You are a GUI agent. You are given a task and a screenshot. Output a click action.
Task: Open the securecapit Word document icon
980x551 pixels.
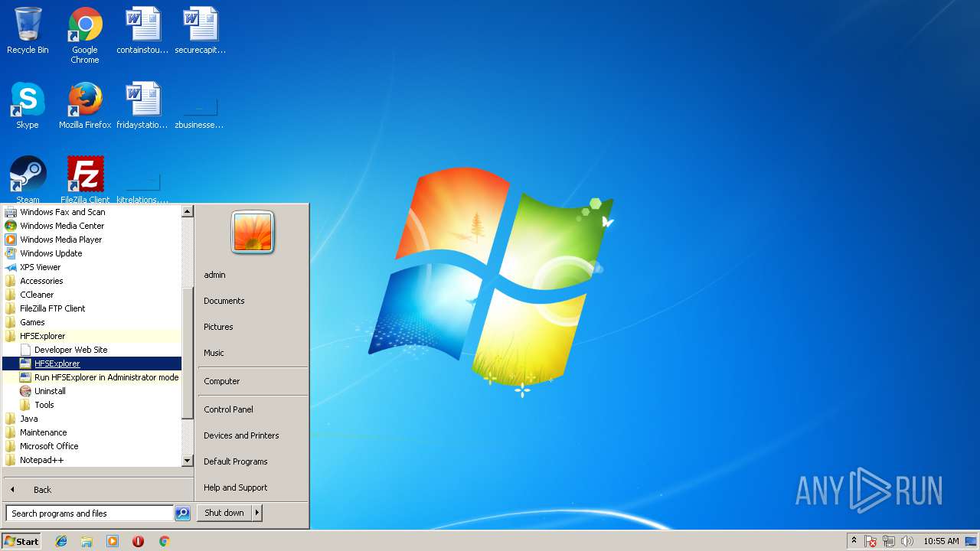pos(200,31)
